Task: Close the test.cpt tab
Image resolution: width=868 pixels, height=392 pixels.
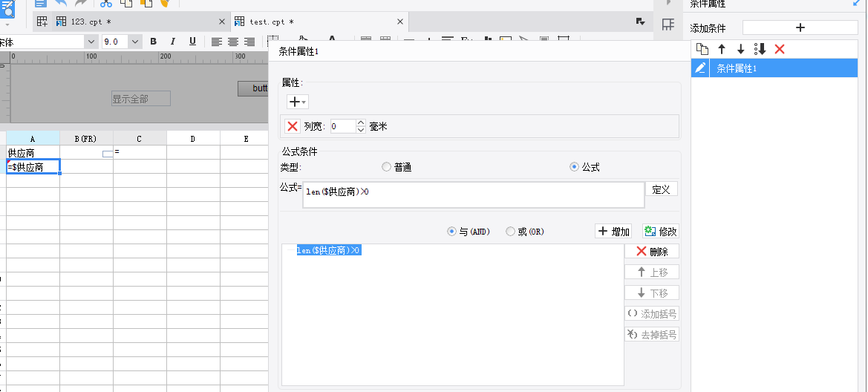Action: coord(400,22)
